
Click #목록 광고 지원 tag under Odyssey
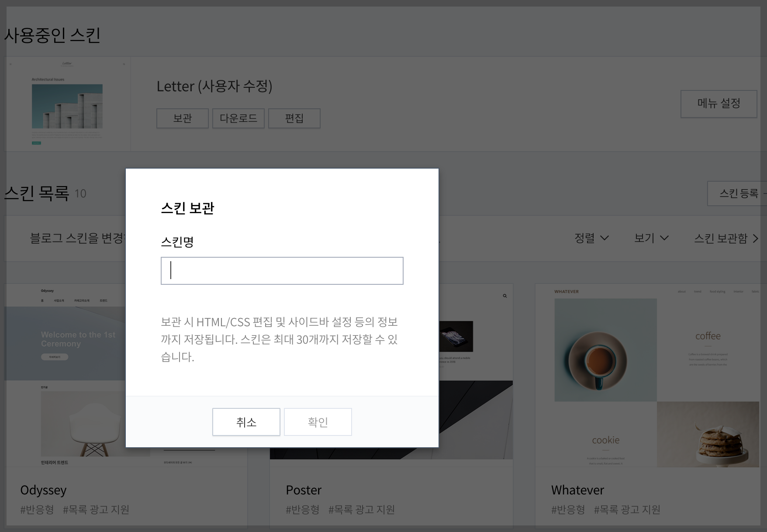point(96,510)
